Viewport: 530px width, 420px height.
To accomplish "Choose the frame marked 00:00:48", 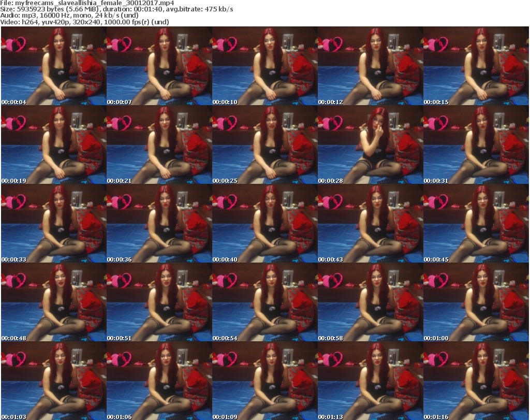I will pyautogui.click(x=54, y=302).
